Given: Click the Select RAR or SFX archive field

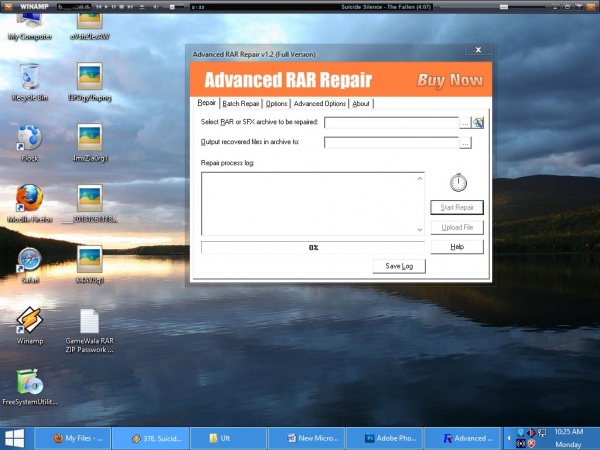Looking at the screenshot, I should 391,123.
